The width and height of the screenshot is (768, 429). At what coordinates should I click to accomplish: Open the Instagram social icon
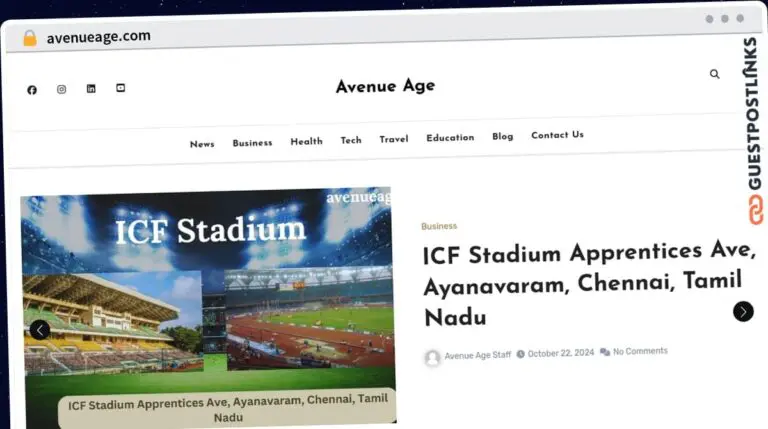pos(61,89)
